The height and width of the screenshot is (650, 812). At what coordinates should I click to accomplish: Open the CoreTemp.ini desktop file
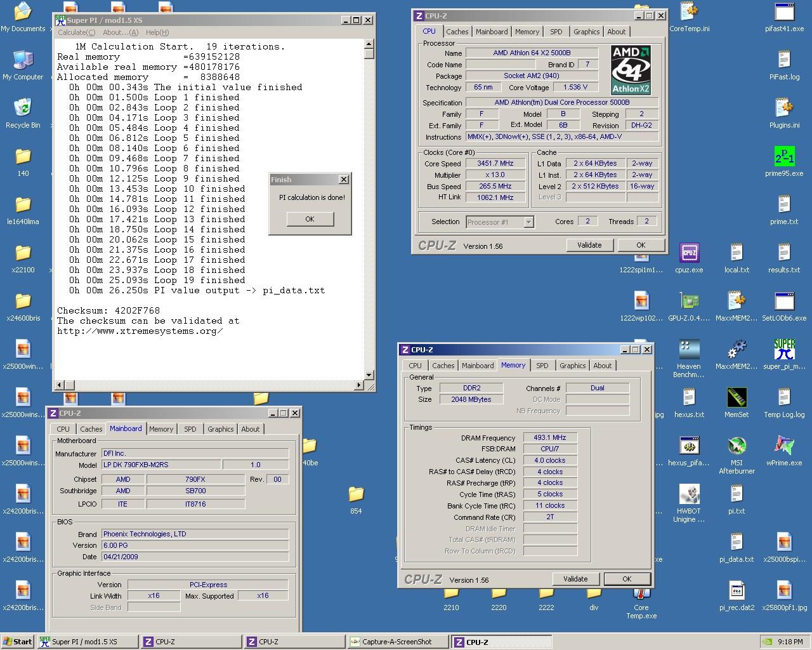pos(689,17)
